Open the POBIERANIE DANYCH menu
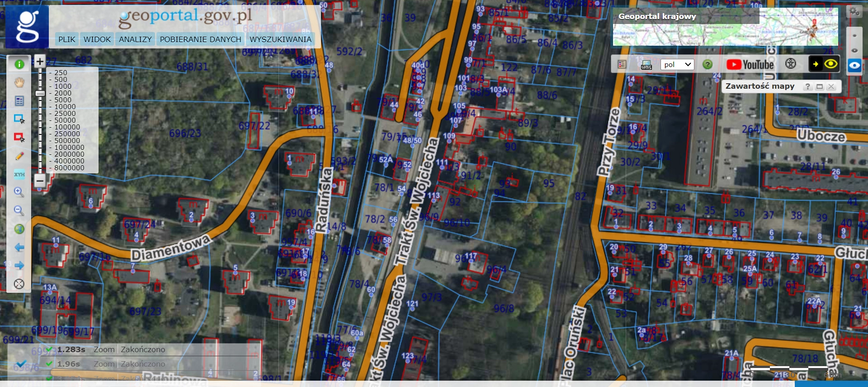 click(x=200, y=39)
